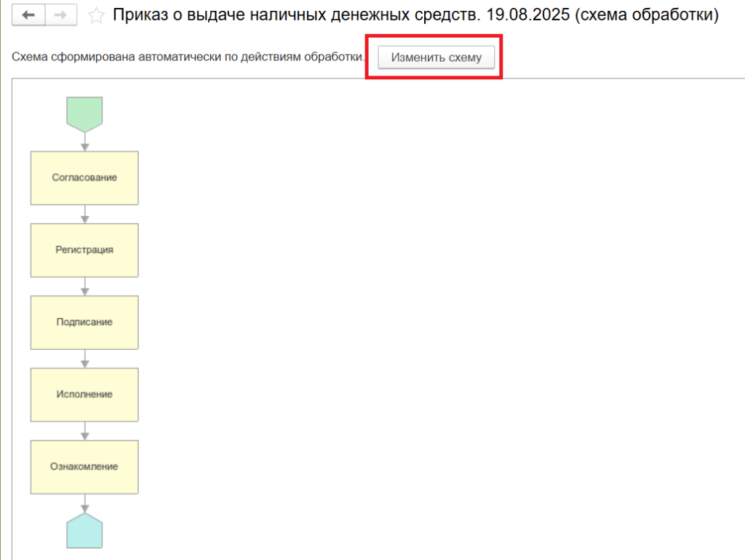Select the arrow from Ознакомление to end node
Image resolution: width=745 pixels, height=560 pixels.
(84, 503)
